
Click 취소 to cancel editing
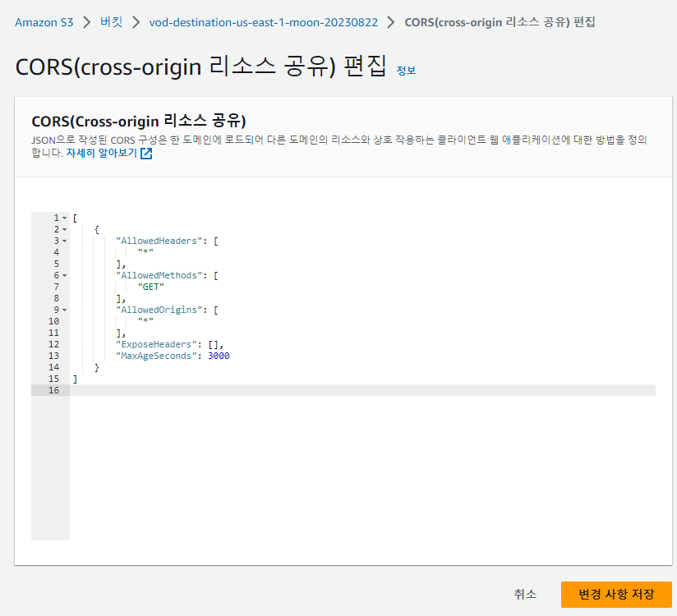click(525, 594)
